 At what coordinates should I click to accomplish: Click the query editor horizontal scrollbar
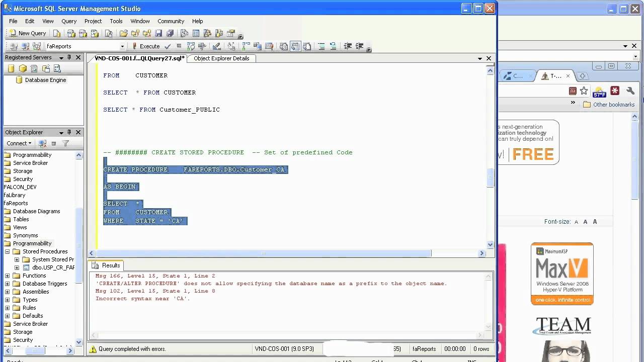[264, 253]
